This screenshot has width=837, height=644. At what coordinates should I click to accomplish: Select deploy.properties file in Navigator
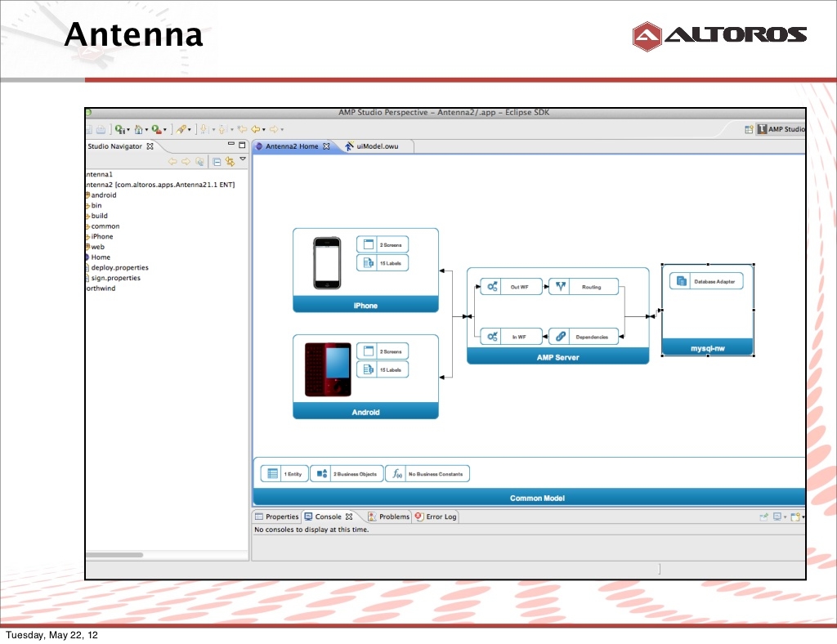click(119, 268)
